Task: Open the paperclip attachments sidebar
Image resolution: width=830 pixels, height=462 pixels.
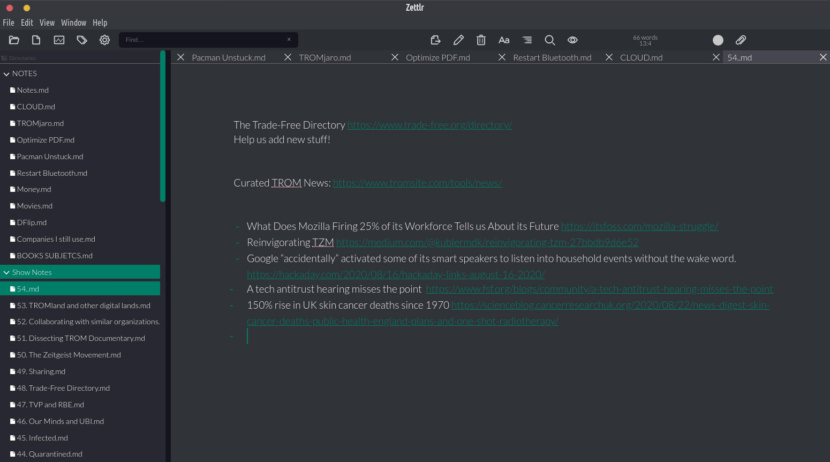Action: (x=741, y=40)
